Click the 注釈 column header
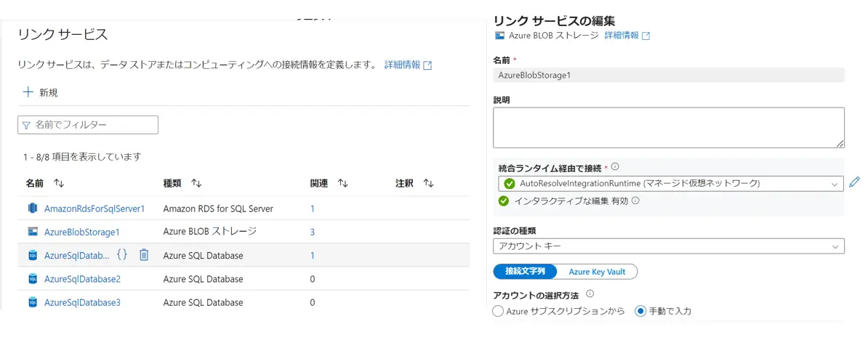The height and width of the screenshot is (348, 868). pyautogui.click(x=404, y=183)
